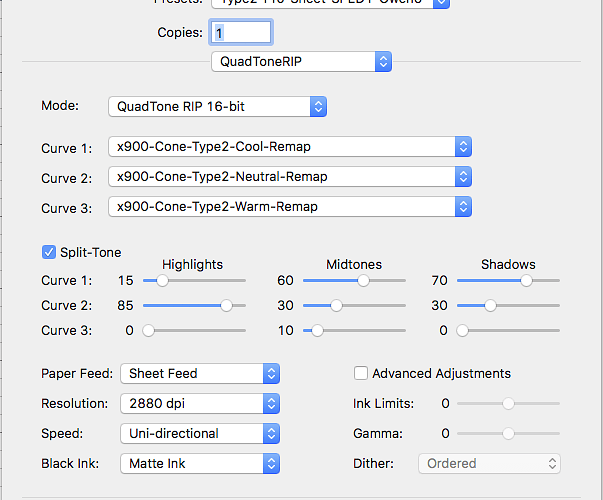Screen dimensions: 603x500
Task: Click the Ink Limits slider knob
Action: 508,403
